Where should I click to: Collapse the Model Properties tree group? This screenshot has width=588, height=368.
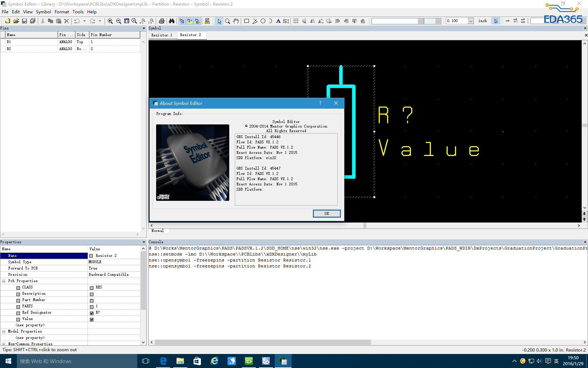[x=4, y=332]
